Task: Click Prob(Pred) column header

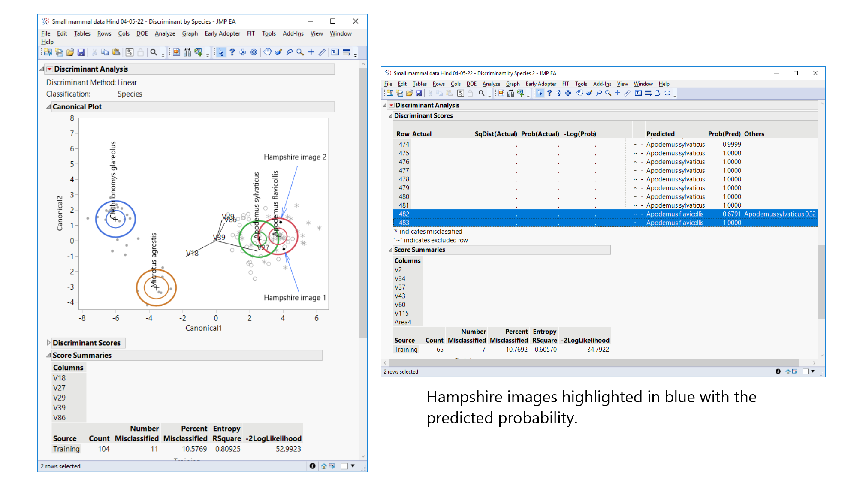Action: [724, 134]
